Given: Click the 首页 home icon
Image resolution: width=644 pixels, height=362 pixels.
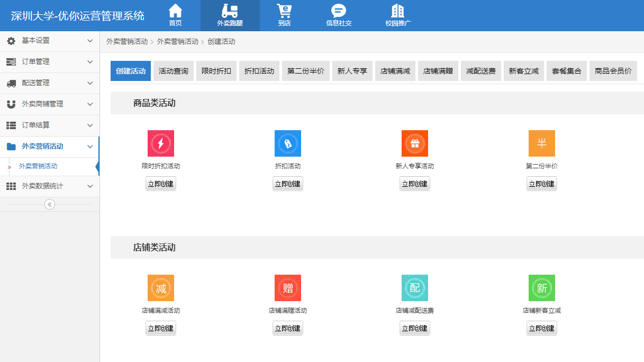Looking at the screenshot, I should (175, 11).
